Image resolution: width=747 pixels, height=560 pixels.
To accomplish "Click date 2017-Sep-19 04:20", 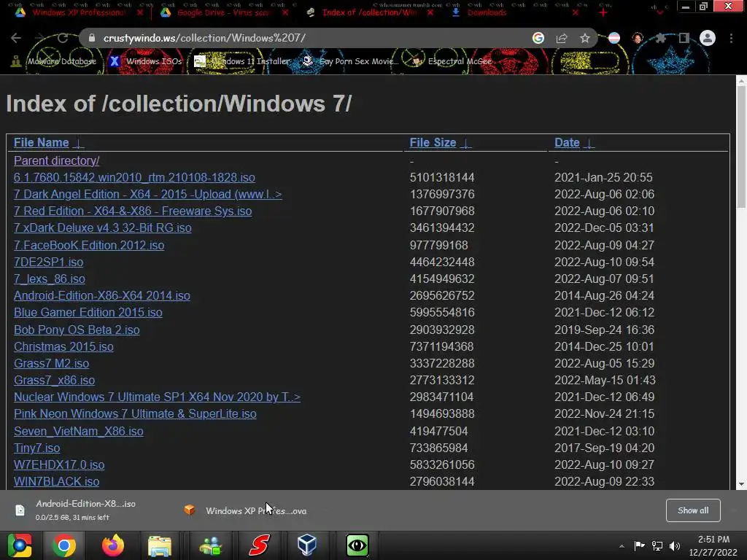I will pyautogui.click(x=605, y=448).
